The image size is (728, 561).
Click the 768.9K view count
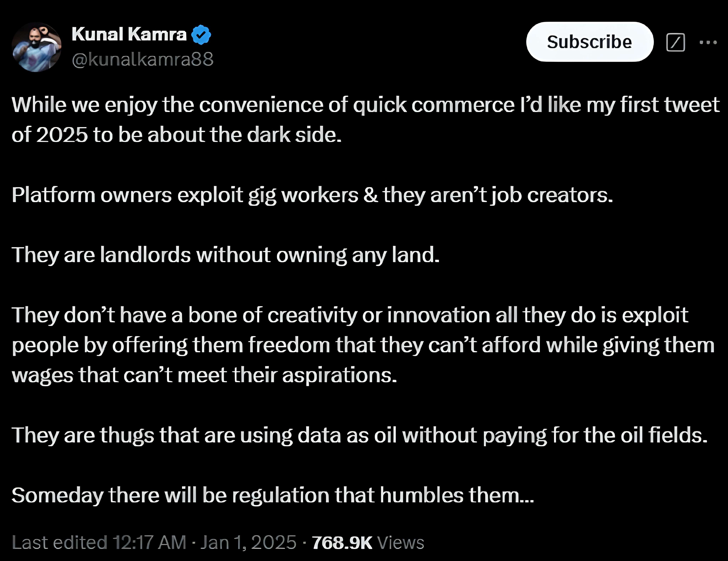click(x=342, y=542)
